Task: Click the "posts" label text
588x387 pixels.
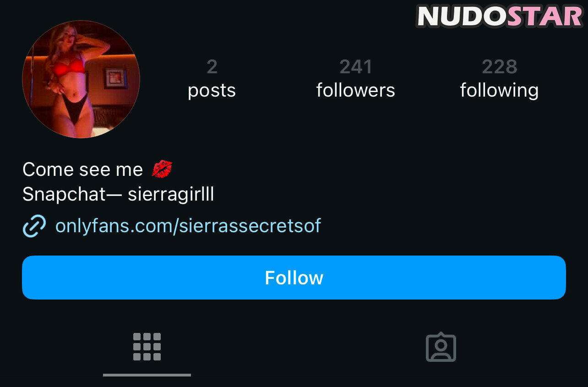Action: coord(212,91)
